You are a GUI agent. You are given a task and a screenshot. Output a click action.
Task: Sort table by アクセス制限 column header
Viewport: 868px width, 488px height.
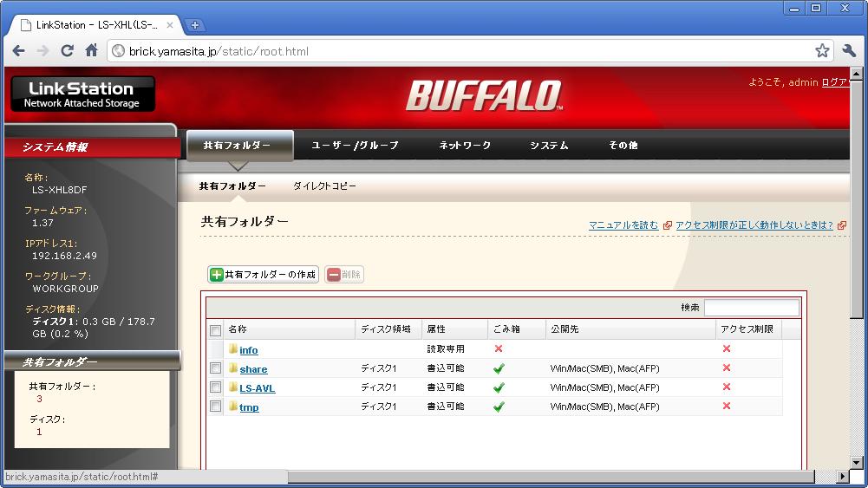tap(749, 329)
